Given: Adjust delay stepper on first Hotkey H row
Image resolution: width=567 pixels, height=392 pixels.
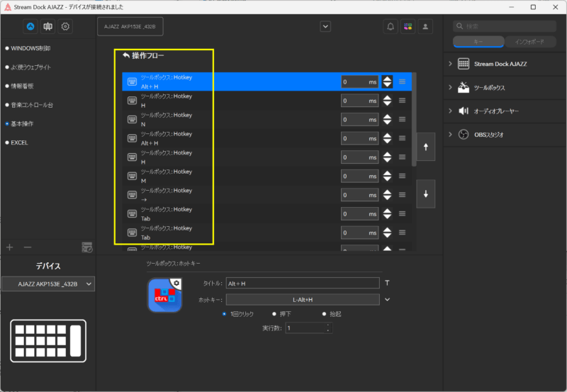Looking at the screenshot, I should click(x=387, y=101).
